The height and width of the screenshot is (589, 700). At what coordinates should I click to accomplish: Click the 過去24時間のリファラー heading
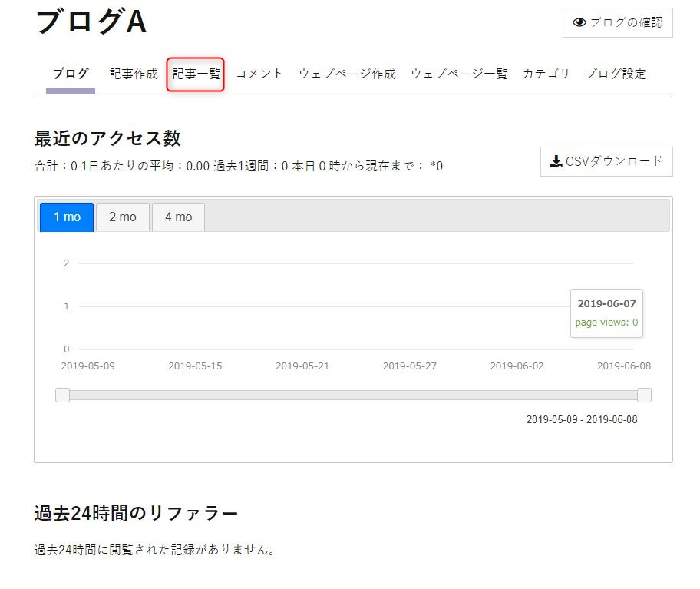136,513
